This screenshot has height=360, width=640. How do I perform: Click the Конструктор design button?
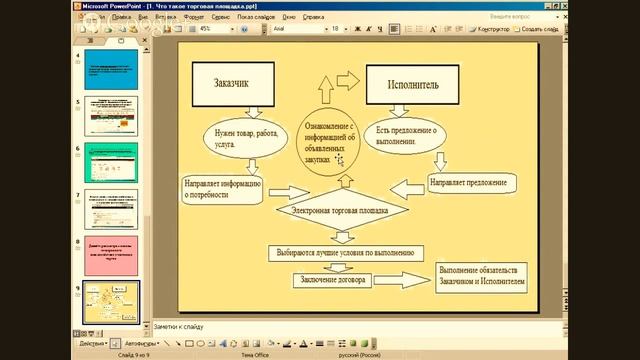point(490,29)
